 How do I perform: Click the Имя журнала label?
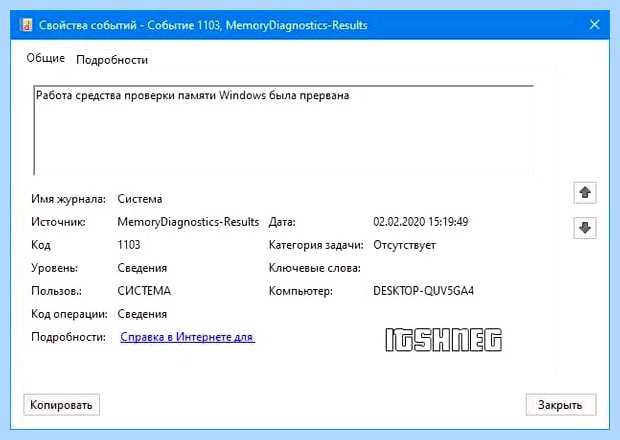click(x=68, y=199)
